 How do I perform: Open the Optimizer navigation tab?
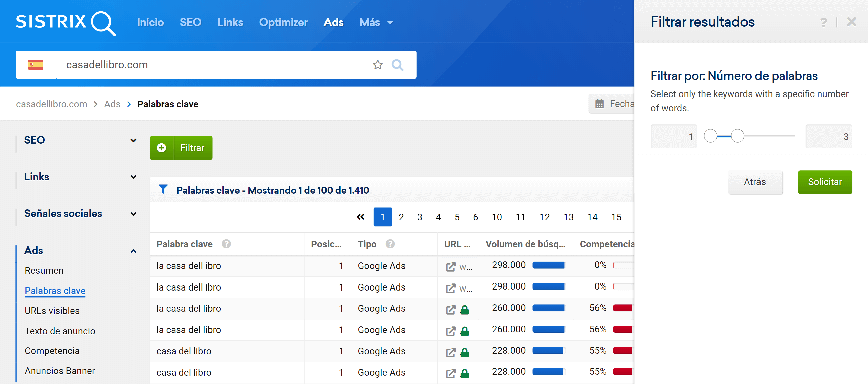click(283, 22)
